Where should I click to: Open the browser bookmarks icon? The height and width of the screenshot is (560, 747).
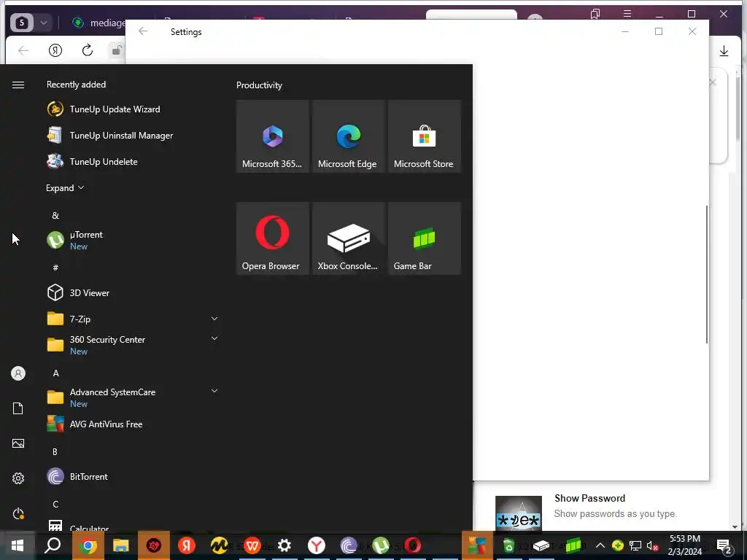click(595, 14)
